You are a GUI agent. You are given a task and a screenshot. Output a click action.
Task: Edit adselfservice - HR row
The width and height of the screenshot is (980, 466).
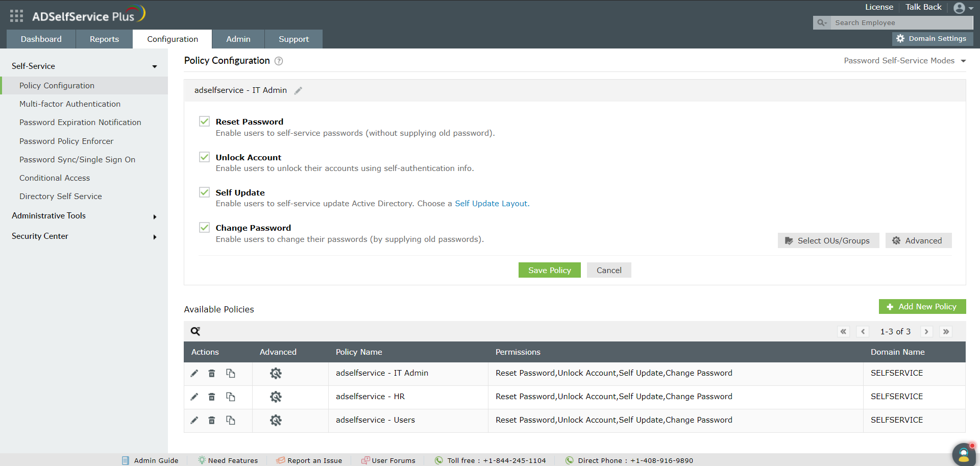[x=194, y=397]
